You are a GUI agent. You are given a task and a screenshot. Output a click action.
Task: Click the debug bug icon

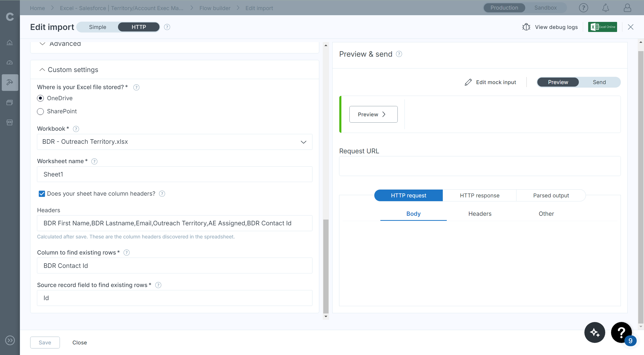click(526, 27)
